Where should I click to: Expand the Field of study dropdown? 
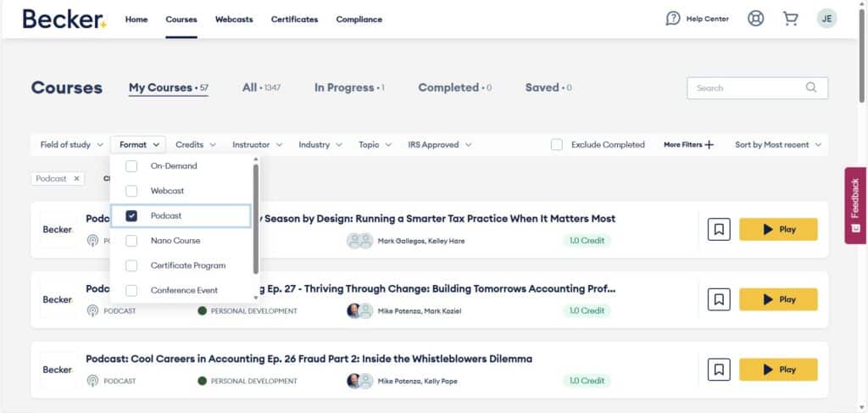click(71, 145)
